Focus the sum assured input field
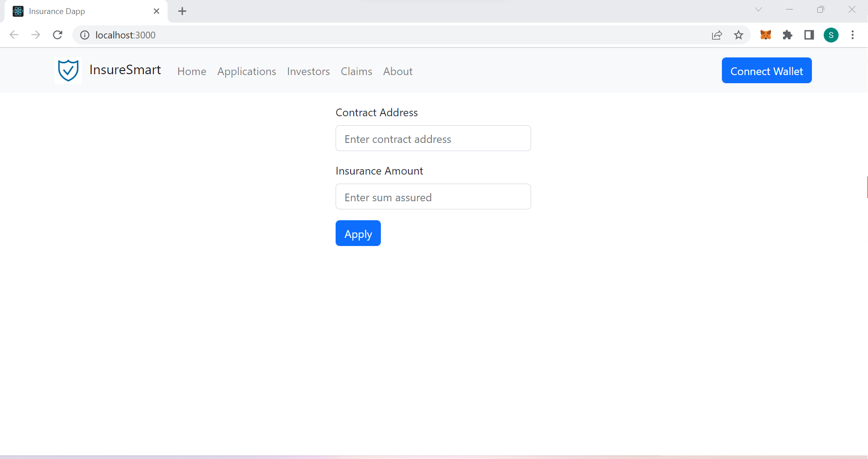 pos(433,197)
